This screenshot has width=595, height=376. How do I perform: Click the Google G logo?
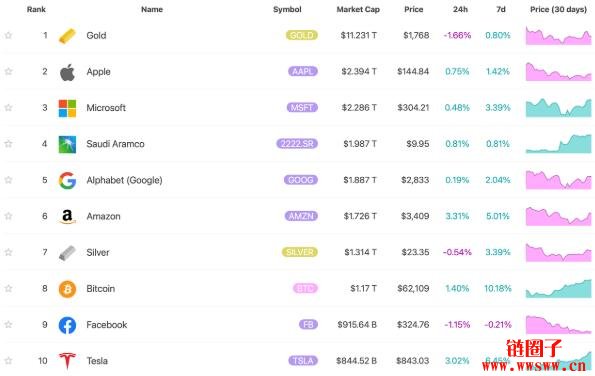click(x=67, y=180)
